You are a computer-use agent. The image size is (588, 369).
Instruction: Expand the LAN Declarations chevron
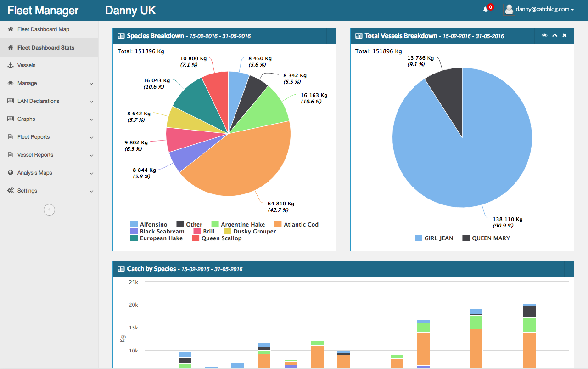[x=91, y=102]
